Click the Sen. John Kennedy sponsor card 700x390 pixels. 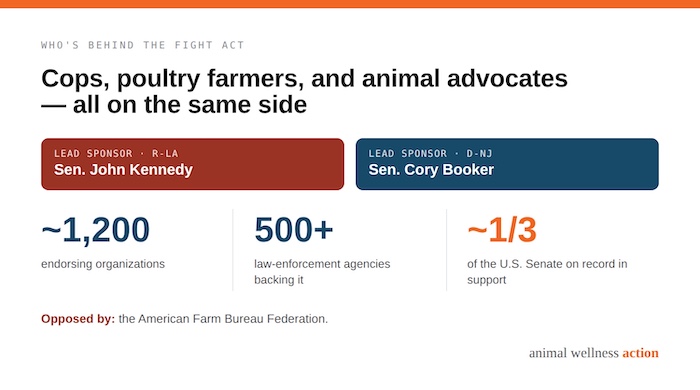click(x=192, y=164)
